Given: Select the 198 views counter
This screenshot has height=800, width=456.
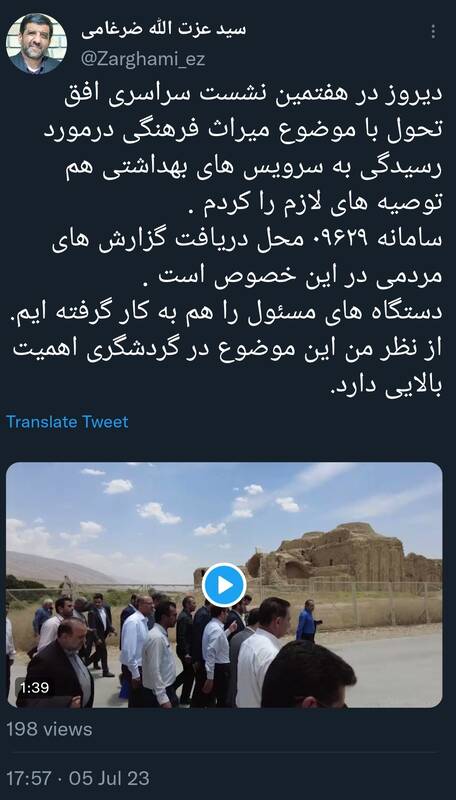Looking at the screenshot, I should tap(49, 730).
